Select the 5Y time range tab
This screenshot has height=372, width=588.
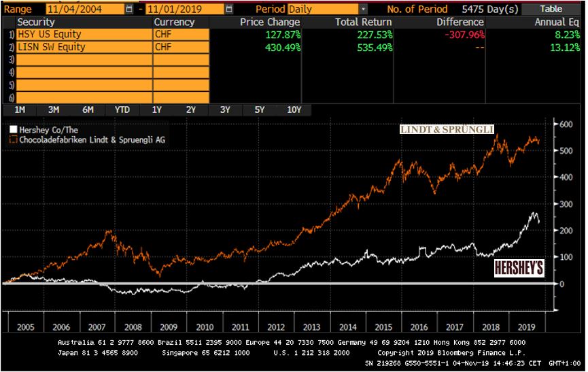click(x=260, y=110)
